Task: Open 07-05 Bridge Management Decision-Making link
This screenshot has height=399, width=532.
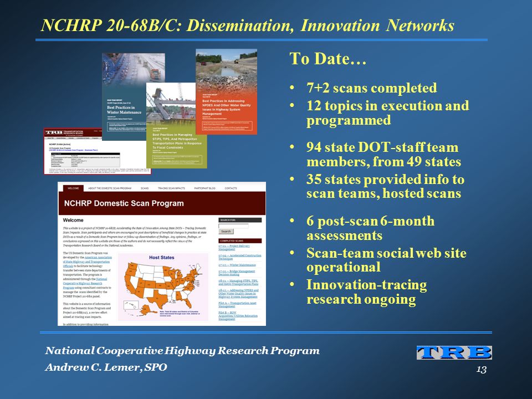Action: pos(237,273)
